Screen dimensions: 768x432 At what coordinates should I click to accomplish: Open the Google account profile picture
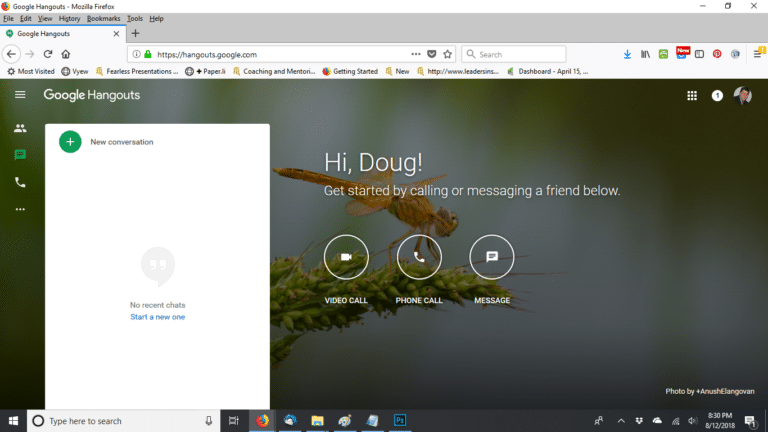[743, 96]
